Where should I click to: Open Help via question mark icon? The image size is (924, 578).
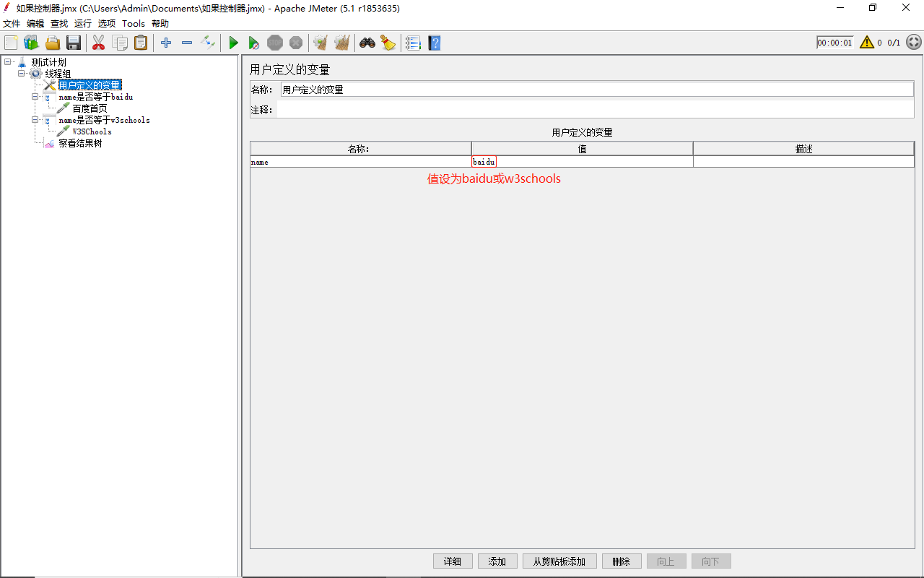434,43
